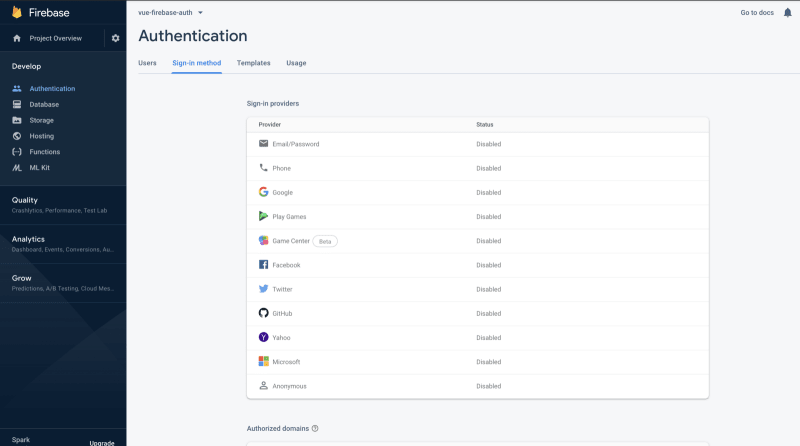Click the Anonymous provider person icon
The width and height of the screenshot is (800, 446).
pyautogui.click(x=263, y=386)
